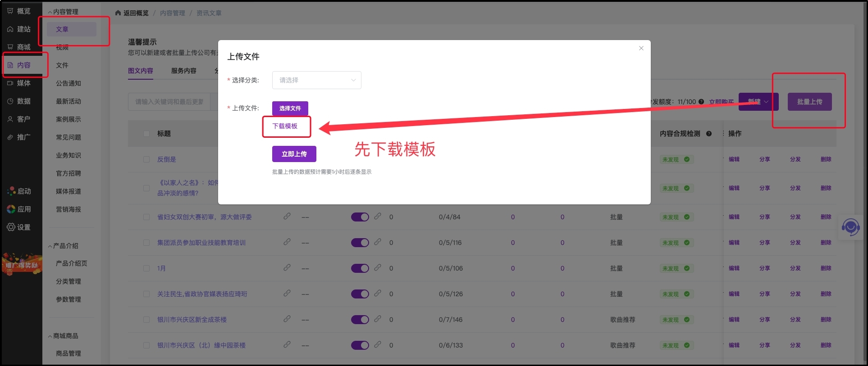Tick the checkbox for 银川市兴庆区新全成茶楼 row
This screenshot has width=868, height=366.
click(146, 320)
